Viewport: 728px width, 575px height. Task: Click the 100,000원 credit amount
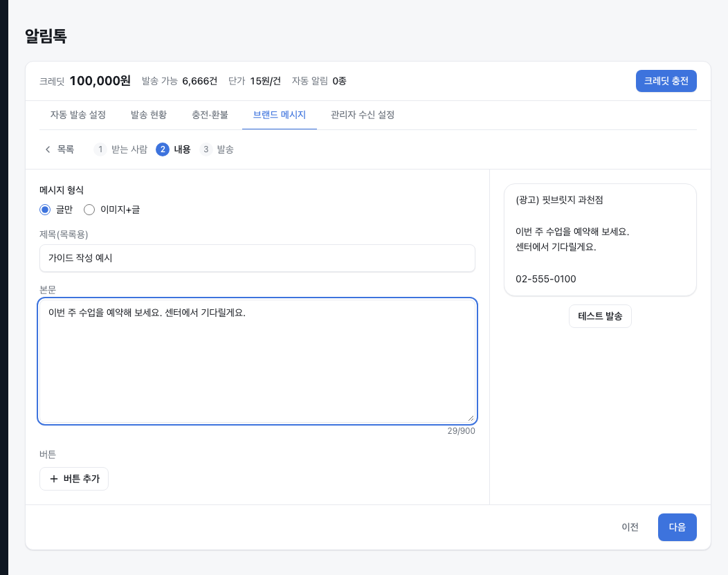point(100,81)
